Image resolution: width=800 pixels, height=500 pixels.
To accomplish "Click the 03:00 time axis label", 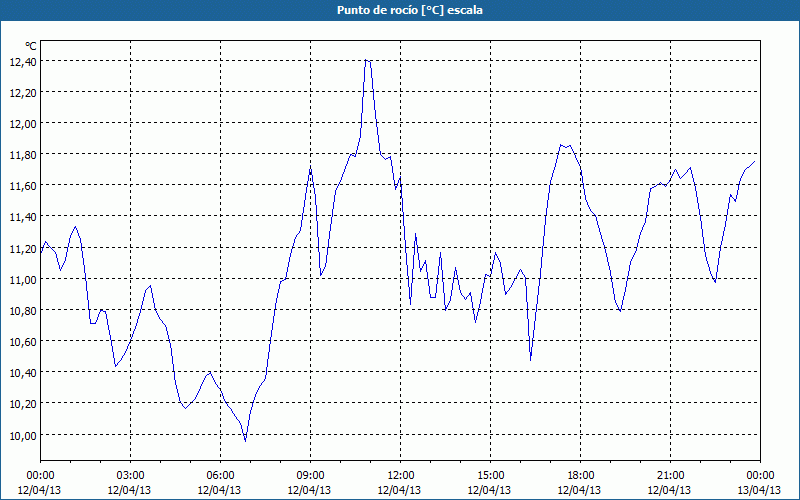I will (x=130, y=476).
